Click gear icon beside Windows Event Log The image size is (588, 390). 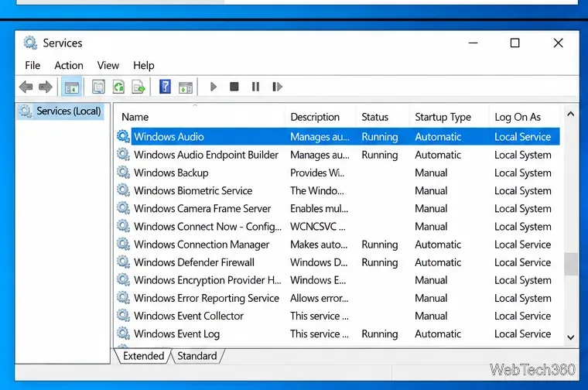point(123,333)
